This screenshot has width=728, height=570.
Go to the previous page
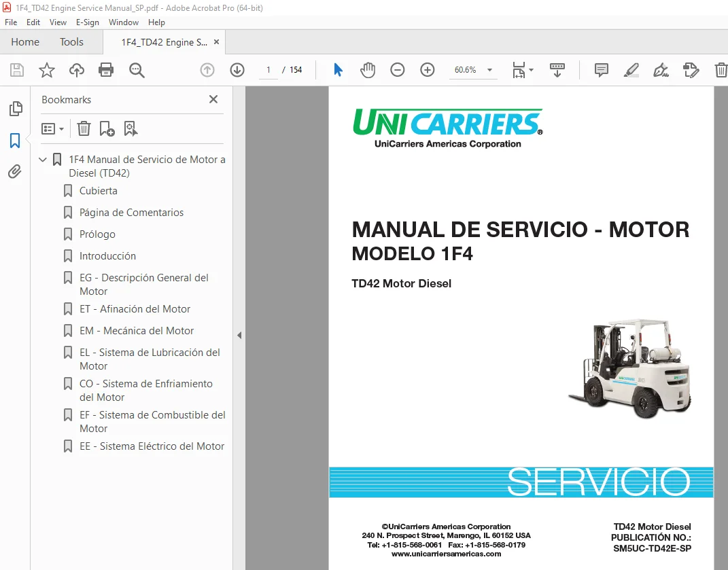click(x=207, y=70)
